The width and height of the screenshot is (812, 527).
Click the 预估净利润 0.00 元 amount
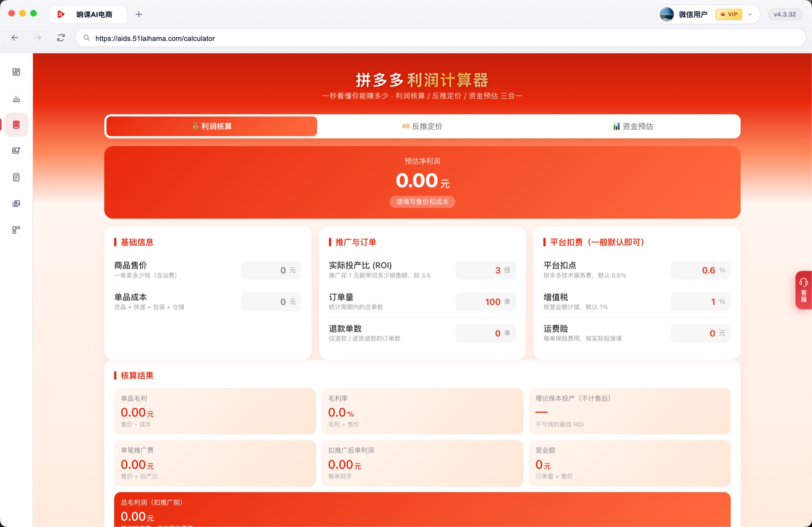[422, 180]
